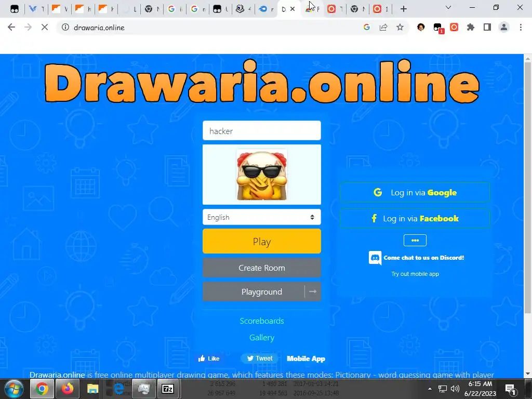Click the Tweet button
Viewport: 532px width, 399px height.
(260, 358)
